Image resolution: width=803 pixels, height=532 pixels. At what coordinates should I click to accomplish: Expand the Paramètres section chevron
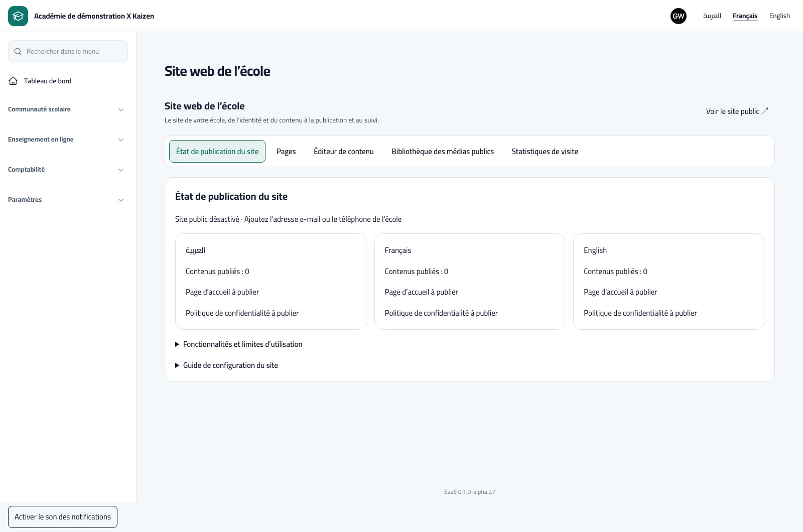click(121, 200)
